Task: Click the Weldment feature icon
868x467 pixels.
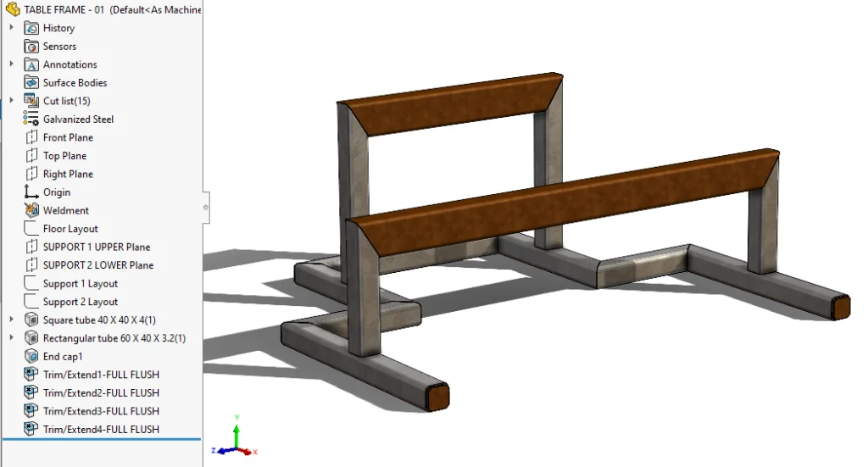Action: [x=31, y=210]
